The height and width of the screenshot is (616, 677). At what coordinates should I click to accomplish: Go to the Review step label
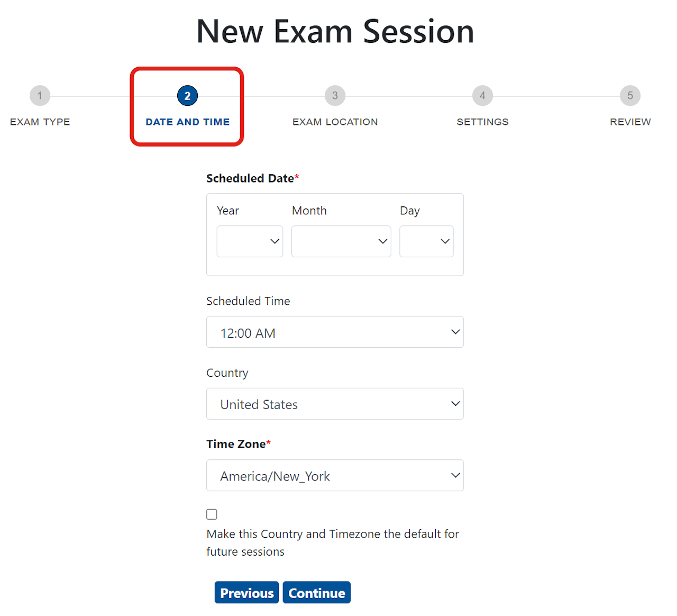click(630, 122)
